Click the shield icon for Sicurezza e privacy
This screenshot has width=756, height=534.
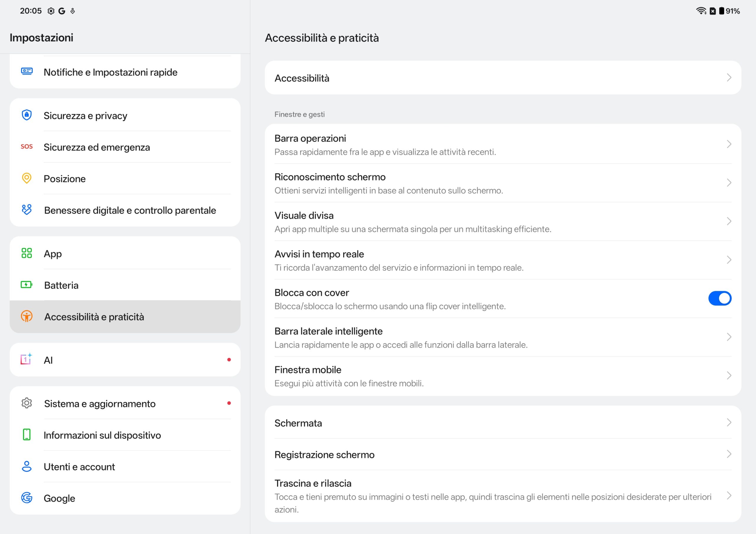27,115
